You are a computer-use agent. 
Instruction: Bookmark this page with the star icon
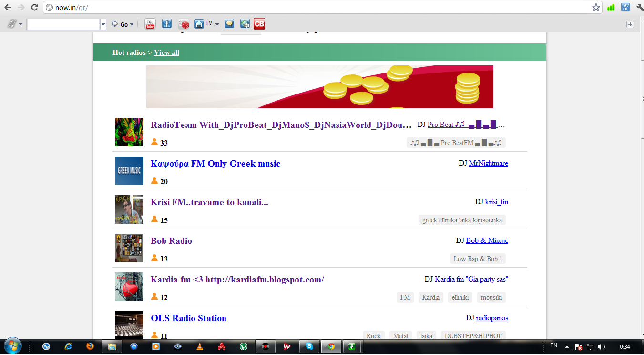tap(596, 8)
